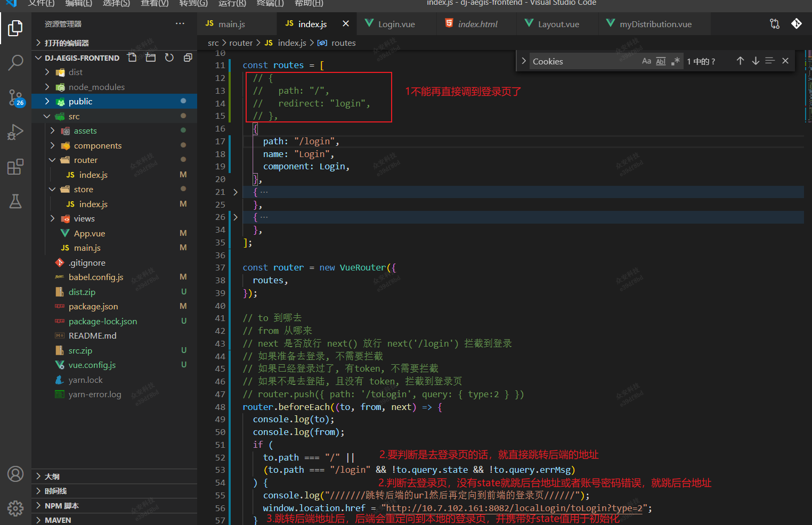Expand replace mode in find widget

tap(524, 61)
